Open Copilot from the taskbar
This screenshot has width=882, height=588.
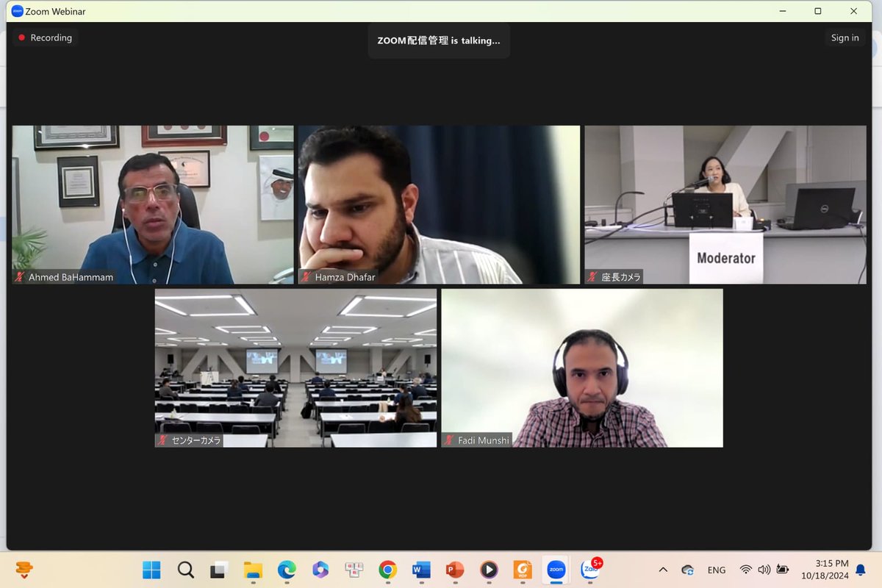click(x=320, y=570)
